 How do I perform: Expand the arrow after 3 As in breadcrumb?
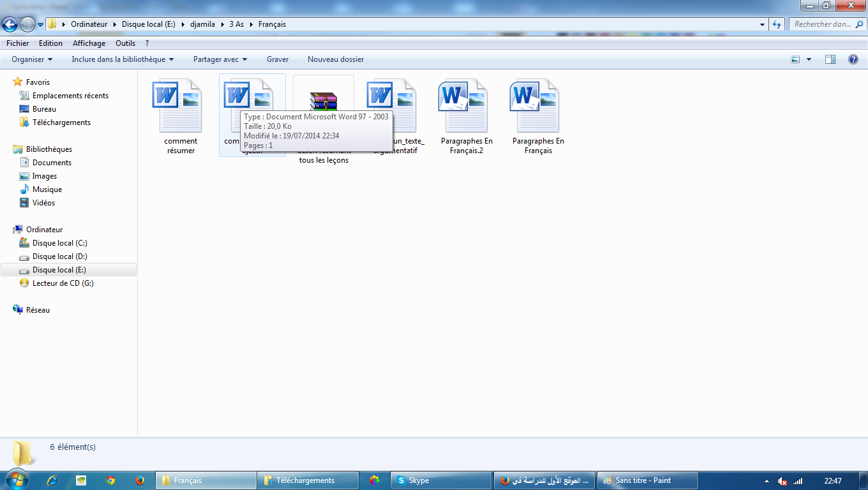(x=253, y=24)
